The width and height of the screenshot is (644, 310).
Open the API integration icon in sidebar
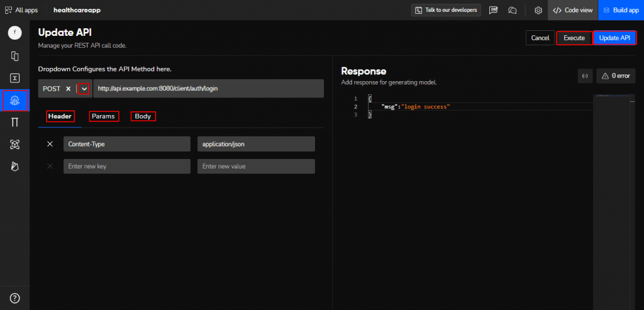pos(15,100)
